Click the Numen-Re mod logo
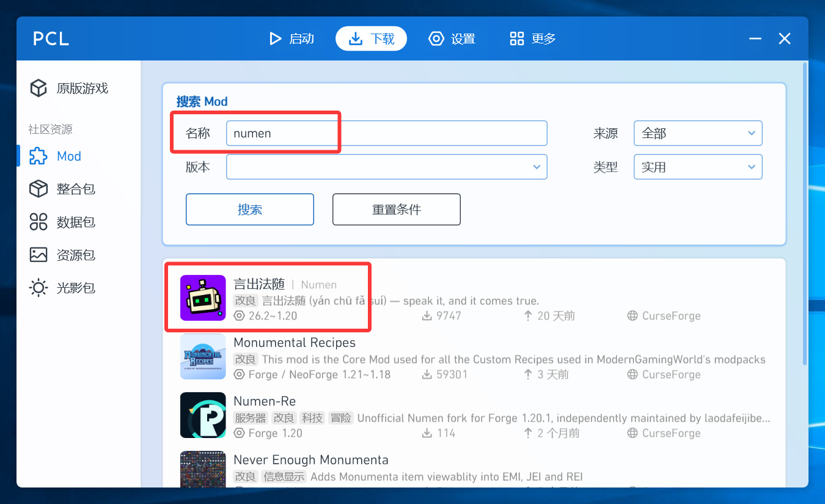This screenshot has height=504, width=825. [x=203, y=415]
